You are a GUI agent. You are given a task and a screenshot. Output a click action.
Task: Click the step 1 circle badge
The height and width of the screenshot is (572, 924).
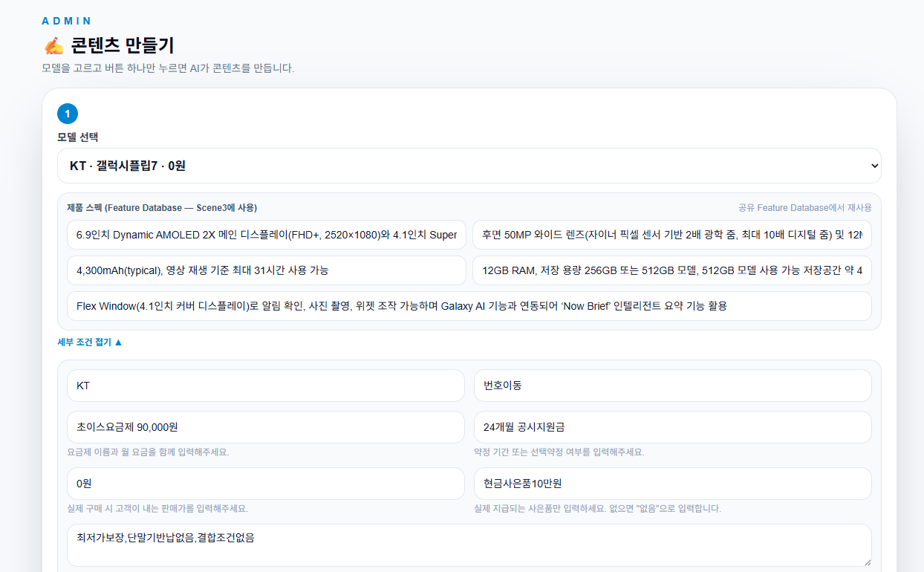68,114
